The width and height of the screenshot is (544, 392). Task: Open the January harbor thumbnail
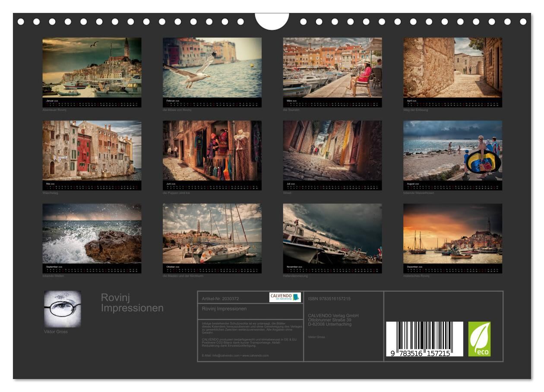pos(92,67)
